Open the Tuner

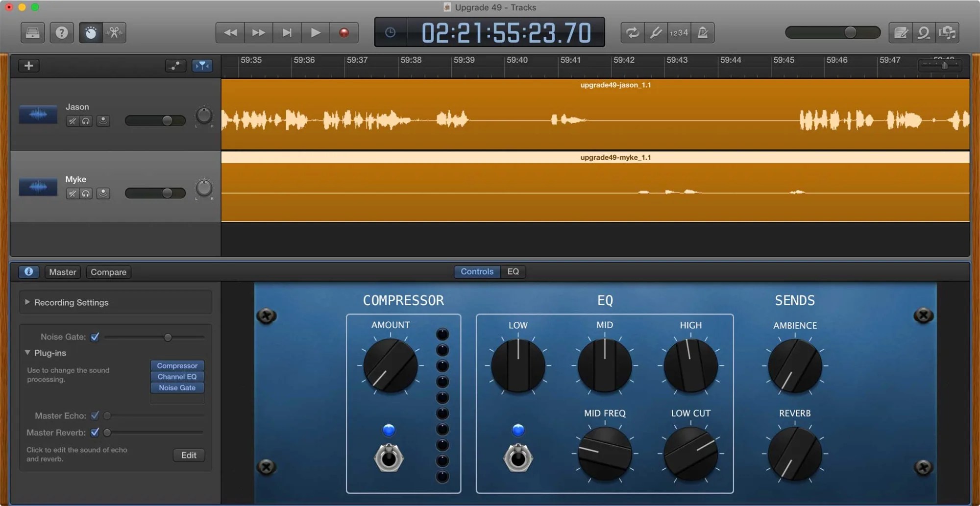click(x=656, y=32)
